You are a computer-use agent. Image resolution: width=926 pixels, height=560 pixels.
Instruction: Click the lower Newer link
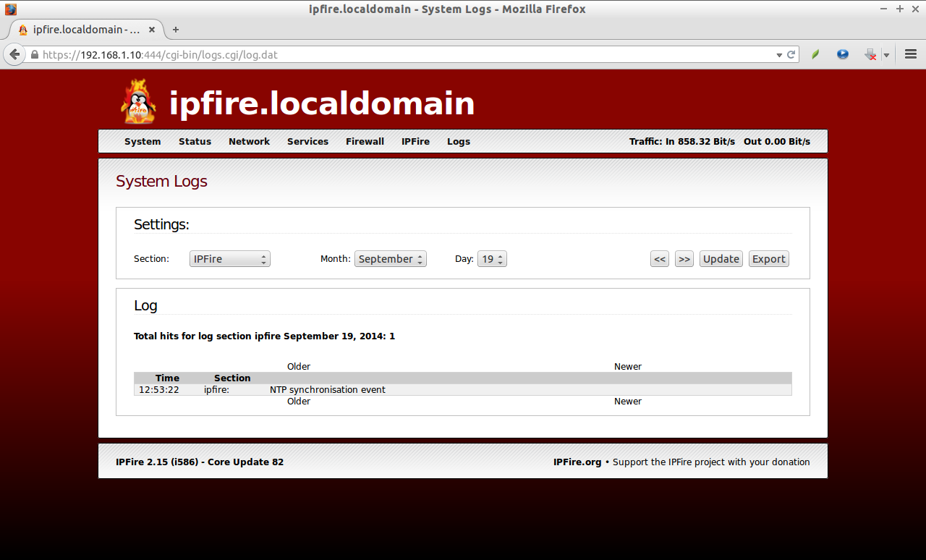(628, 402)
